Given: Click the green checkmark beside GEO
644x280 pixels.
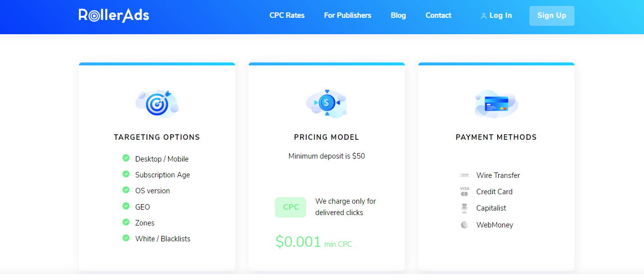Looking at the screenshot, I should click(x=126, y=206).
